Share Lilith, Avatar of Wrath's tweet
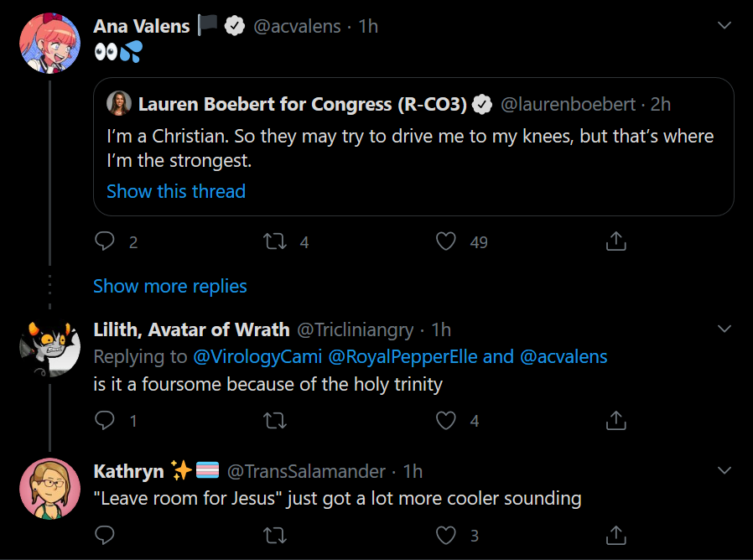The height and width of the screenshot is (560, 753). click(616, 420)
